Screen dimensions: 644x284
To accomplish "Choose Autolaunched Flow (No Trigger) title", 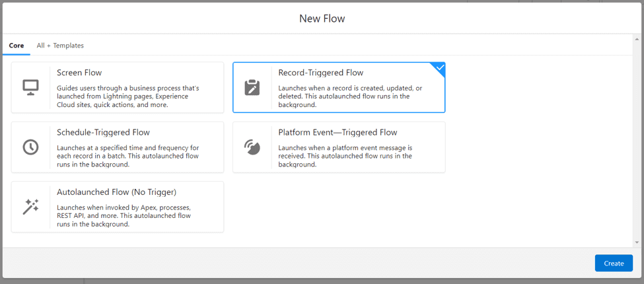I will point(116,192).
